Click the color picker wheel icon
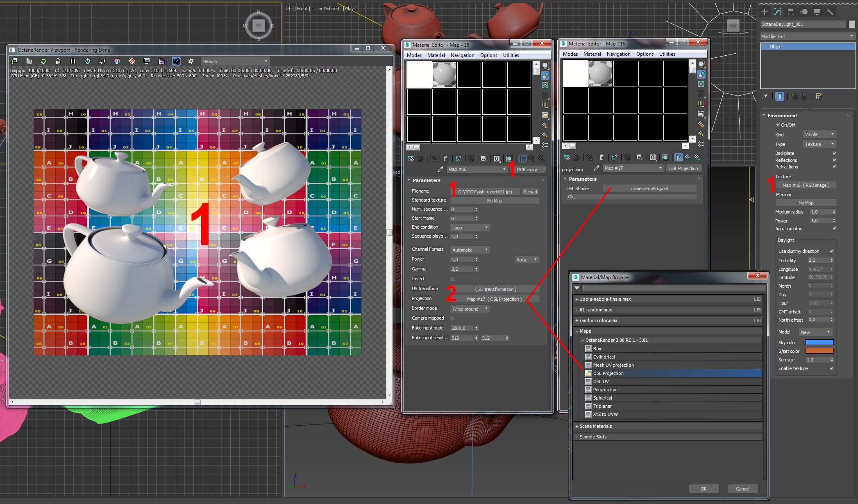The image size is (858, 504). [x=117, y=61]
